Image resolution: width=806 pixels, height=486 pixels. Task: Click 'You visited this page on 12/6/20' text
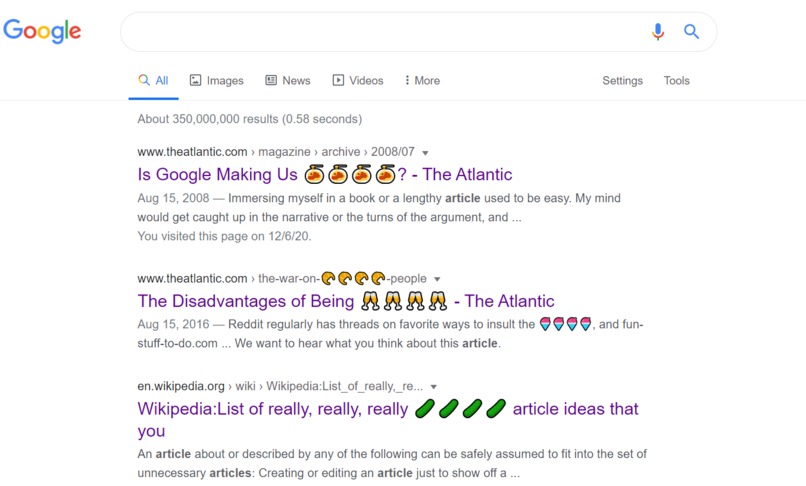point(224,236)
